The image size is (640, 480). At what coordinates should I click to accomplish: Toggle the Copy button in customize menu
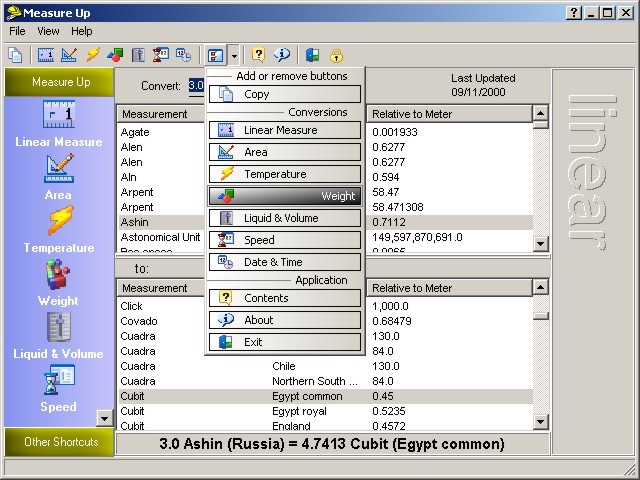(285, 94)
